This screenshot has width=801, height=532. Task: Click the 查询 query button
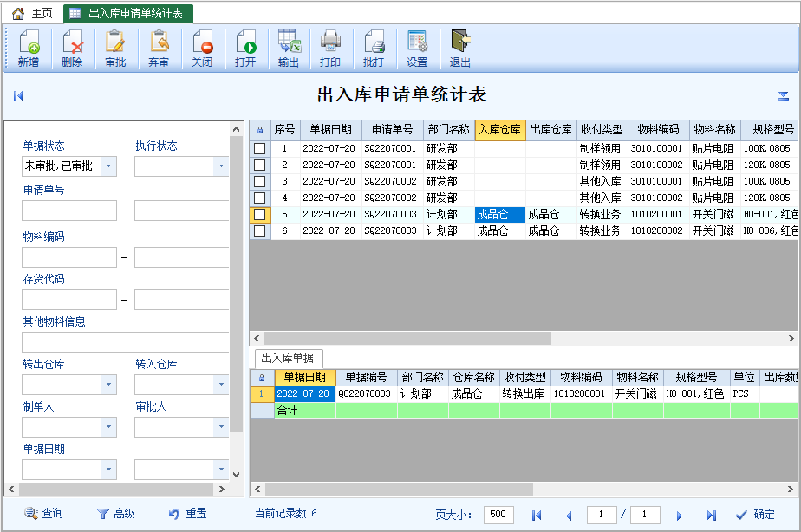coord(44,514)
